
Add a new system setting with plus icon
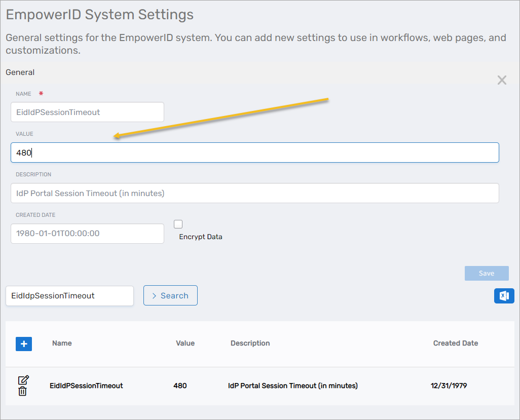23,343
